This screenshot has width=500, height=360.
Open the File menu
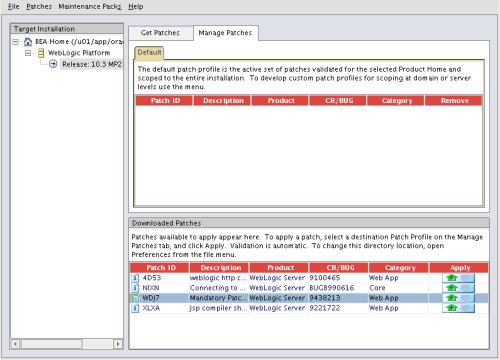(x=13, y=6)
